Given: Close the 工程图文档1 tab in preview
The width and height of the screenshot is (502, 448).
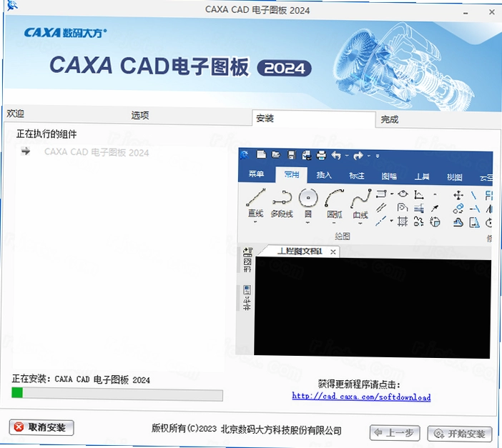Looking at the screenshot, I should point(333,252).
